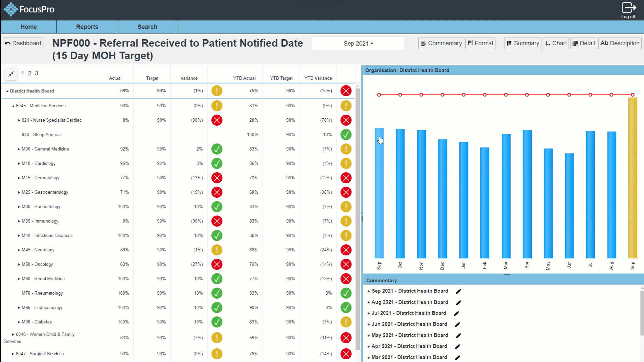The image size is (644, 362).
Task: Expand 6047 - Surgical Services row
Action: (13, 354)
